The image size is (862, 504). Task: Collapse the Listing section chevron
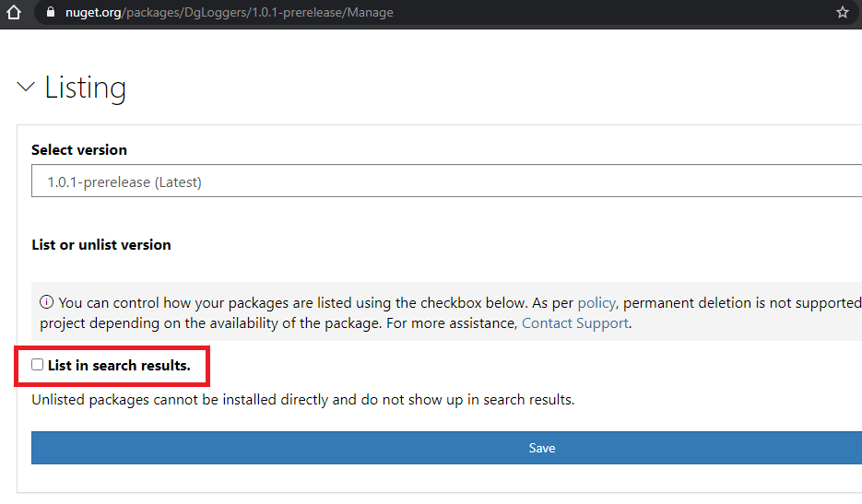26,88
